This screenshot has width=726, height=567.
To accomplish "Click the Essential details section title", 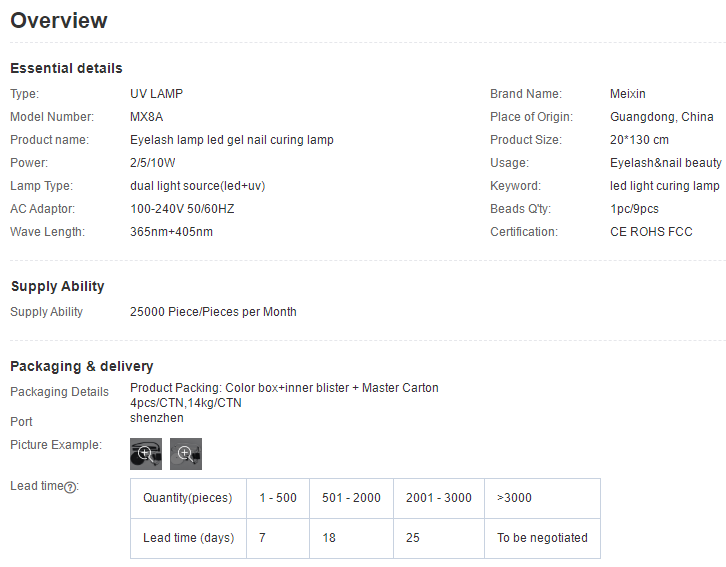I will click(x=66, y=68).
